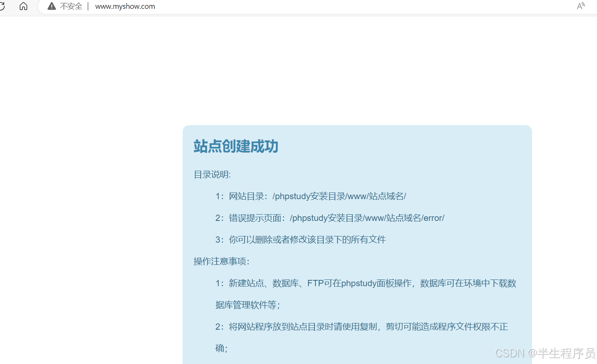The height and width of the screenshot is (364, 597).
Task: Click the 你可以删除或者修改该目录下的所有文件 line
Action: [300, 240]
